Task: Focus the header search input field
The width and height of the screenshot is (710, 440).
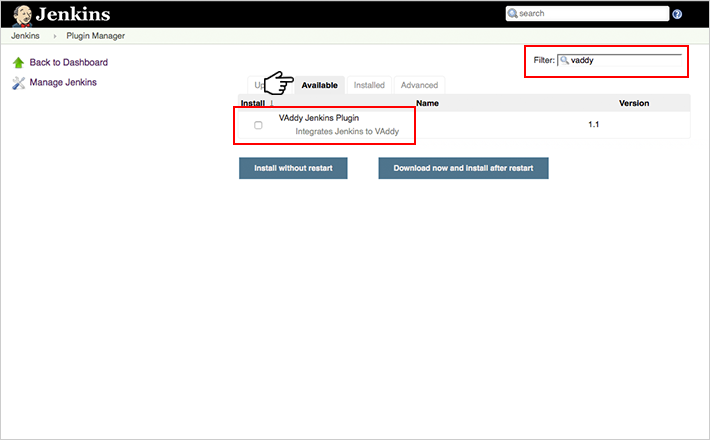Action: point(587,14)
